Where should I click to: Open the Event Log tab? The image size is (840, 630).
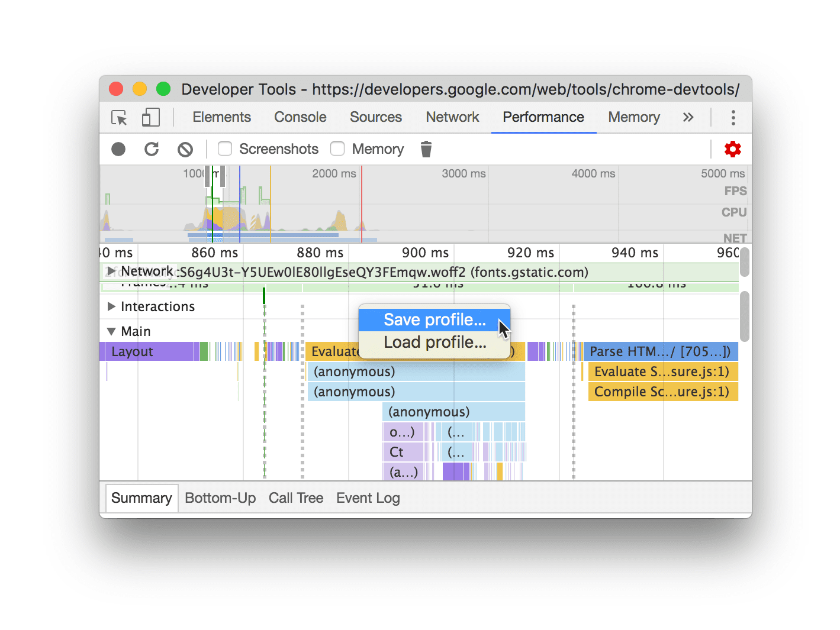(x=368, y=497)
